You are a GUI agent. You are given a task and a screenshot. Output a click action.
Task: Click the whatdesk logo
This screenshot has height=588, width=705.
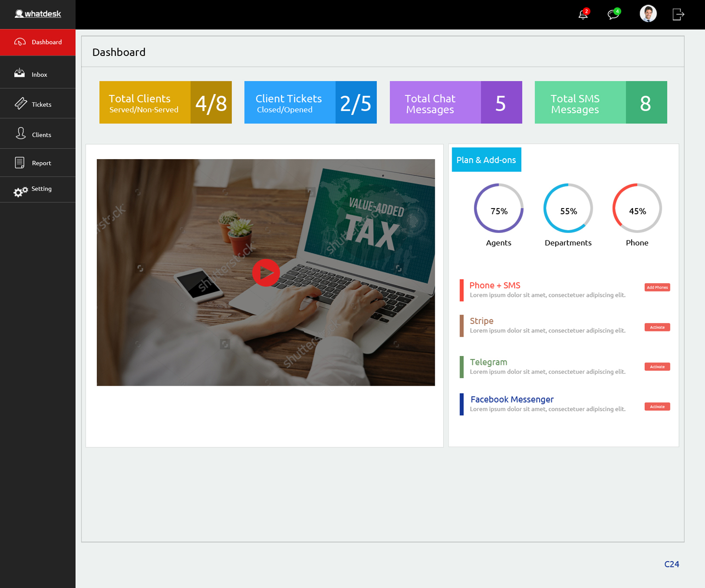coord(38,14)
